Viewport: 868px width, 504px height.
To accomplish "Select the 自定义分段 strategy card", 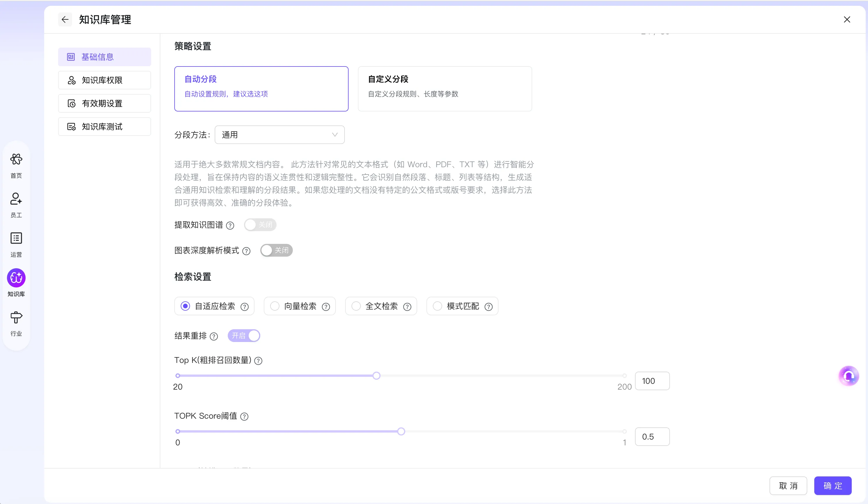I will [x=445, y=89].
